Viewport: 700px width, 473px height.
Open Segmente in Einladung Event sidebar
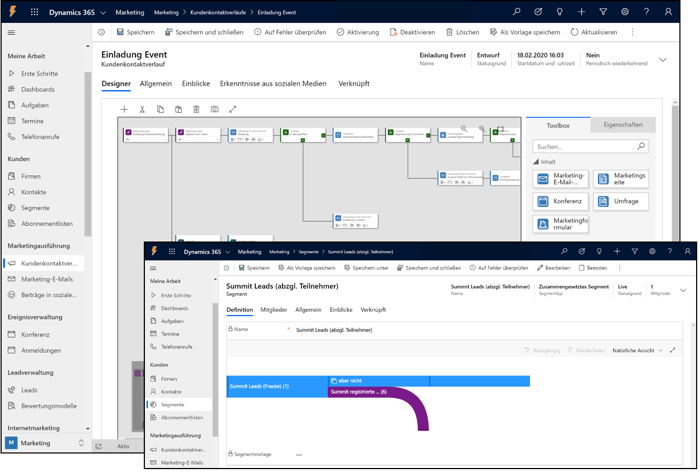tap(35, 208)
